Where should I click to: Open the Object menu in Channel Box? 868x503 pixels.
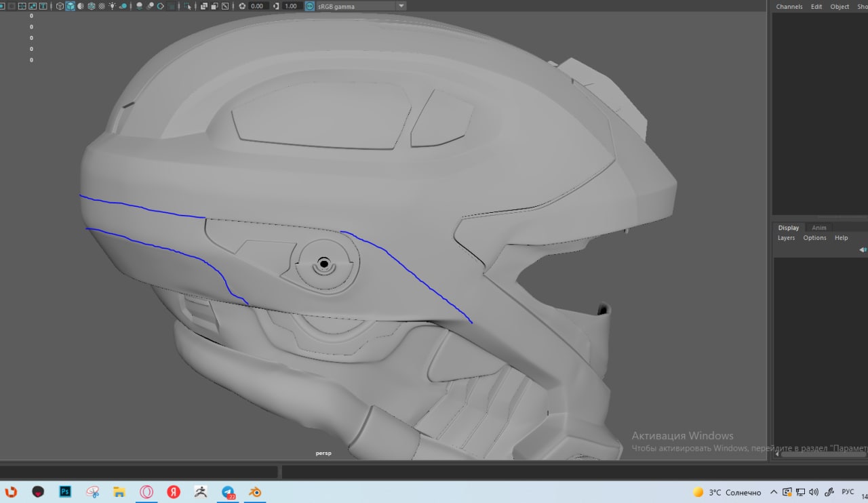(x=840, y=7)
